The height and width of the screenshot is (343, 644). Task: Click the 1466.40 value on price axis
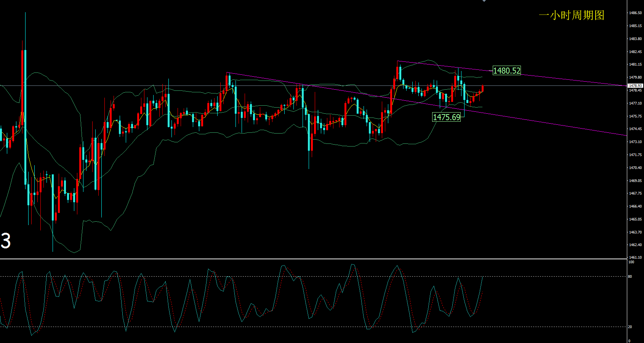click(x=635, y=206)
